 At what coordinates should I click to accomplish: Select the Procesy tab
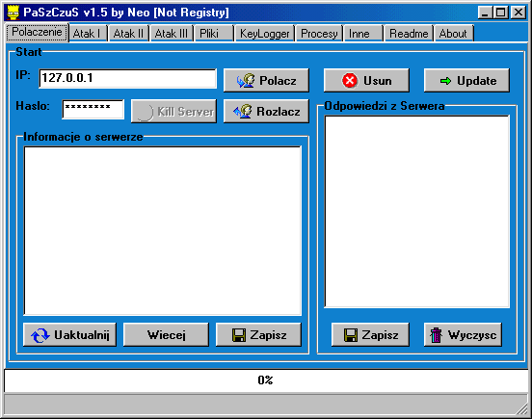point(319,34)
